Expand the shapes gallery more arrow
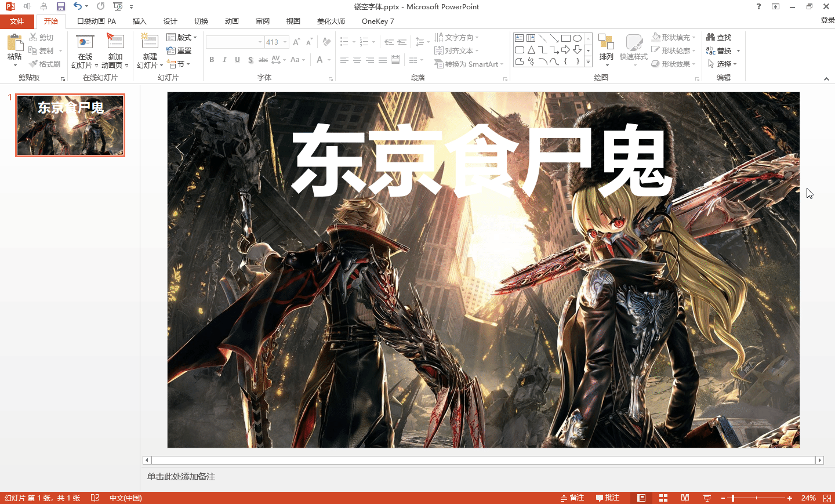The width and height of the screenshot is (835, 504). 588,61
